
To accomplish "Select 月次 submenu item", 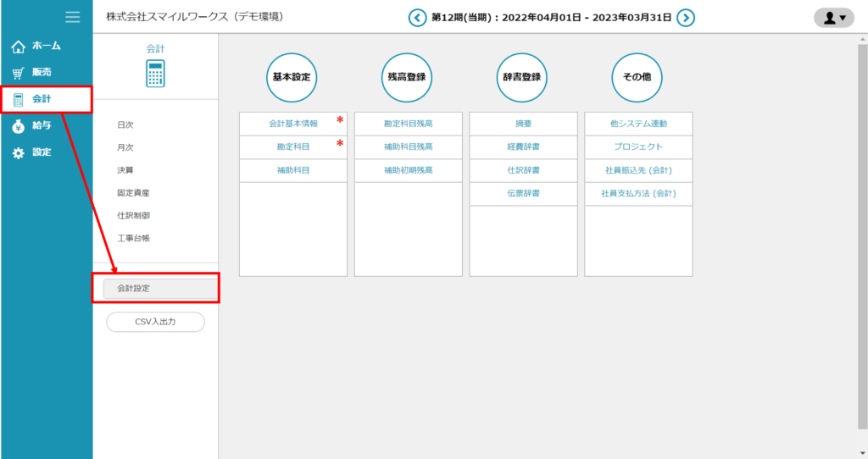I will click(125, 147).
